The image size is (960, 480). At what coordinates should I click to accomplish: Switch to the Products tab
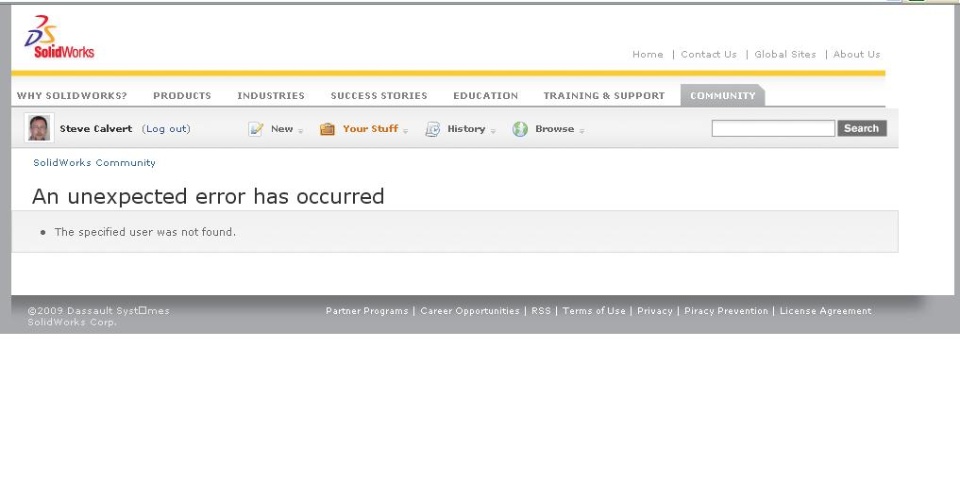click(x=182, y=96)
